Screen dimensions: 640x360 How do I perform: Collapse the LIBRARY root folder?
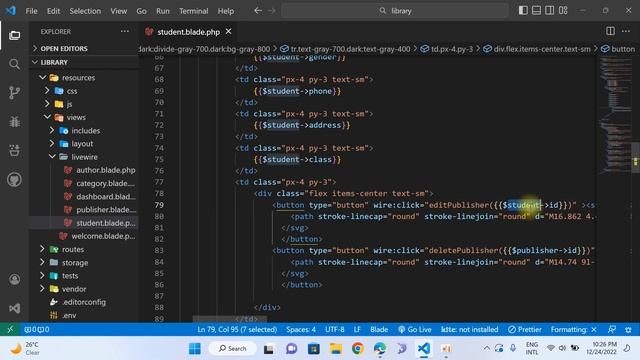[84, 62]
